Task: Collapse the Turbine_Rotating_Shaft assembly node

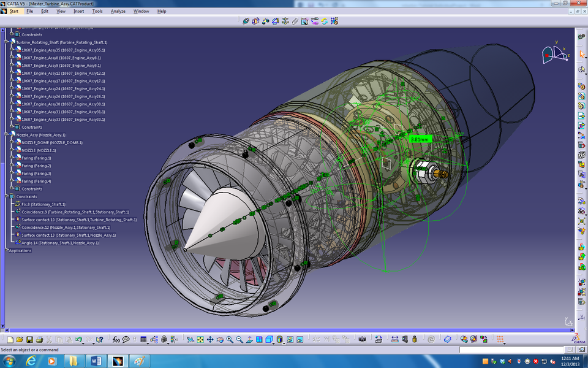Action: click(x=6, y=41)
